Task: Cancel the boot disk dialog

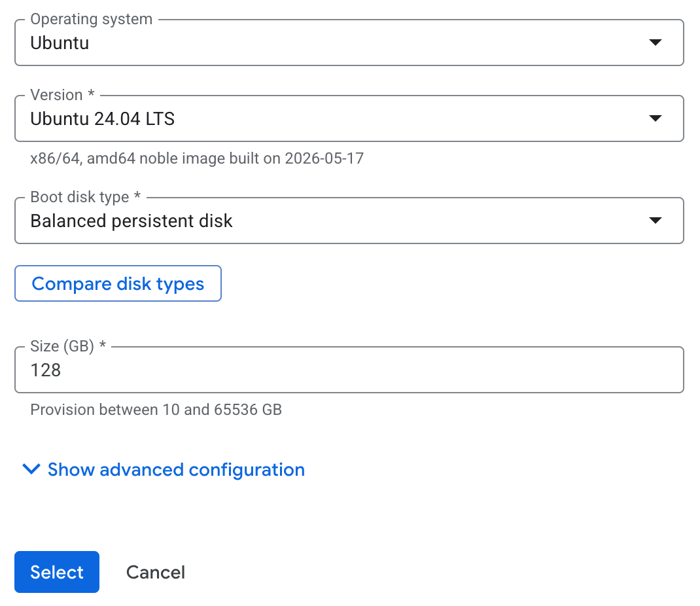Action: pos(155,572)
